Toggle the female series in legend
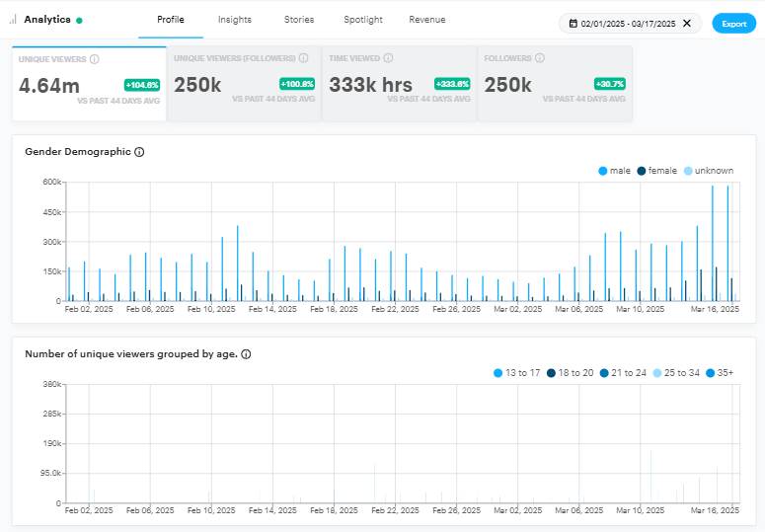Screen dimensions: 765x532 [656, 171]
